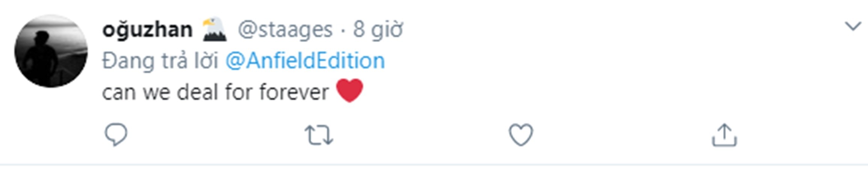
Task: Open the @AnfieldEdition mention link
Action: 305,60
